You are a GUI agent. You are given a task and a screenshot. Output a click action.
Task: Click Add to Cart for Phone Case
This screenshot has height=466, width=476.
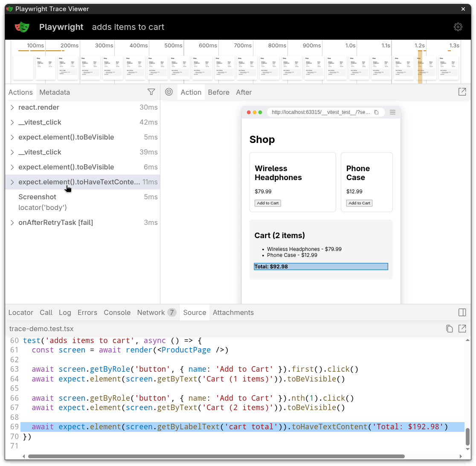click(359, 203)
